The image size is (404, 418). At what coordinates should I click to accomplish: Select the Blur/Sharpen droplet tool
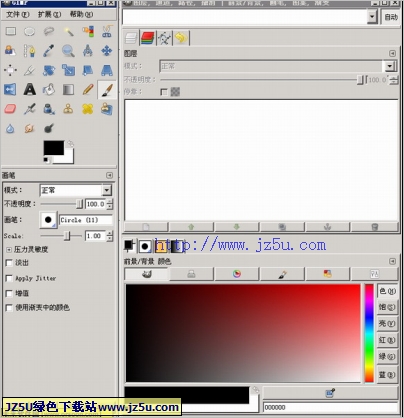click(x=11, y=128)
